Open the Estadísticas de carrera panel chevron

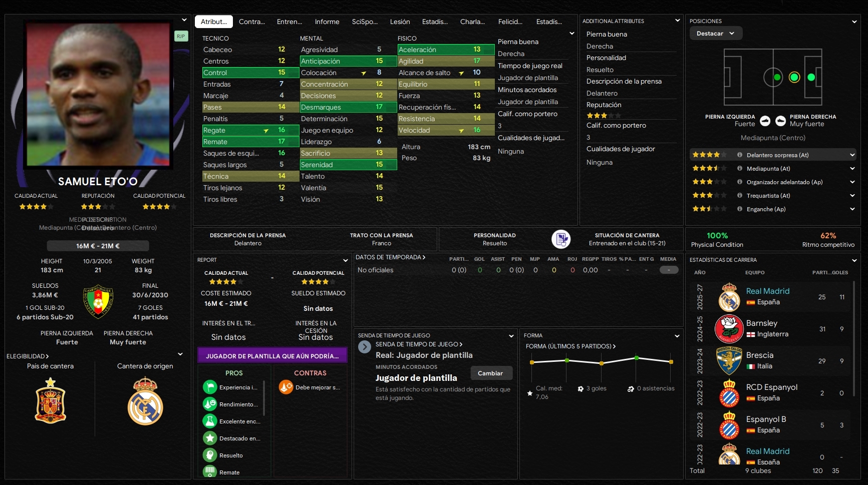854,260
